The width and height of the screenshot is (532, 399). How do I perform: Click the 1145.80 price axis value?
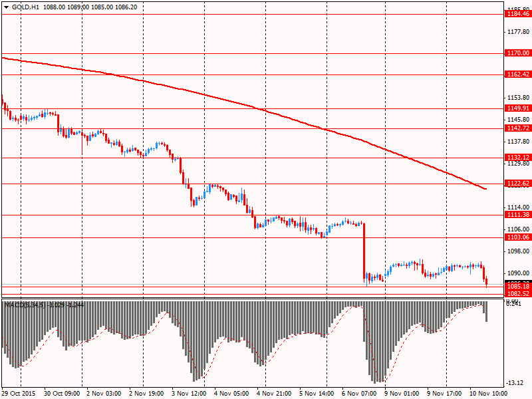point(518,120)
